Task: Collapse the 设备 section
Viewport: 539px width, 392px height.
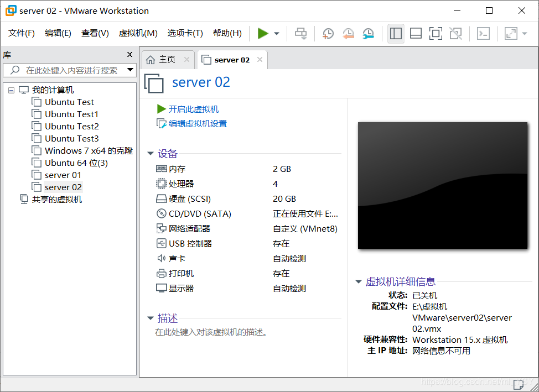Action: click(150, 153)
